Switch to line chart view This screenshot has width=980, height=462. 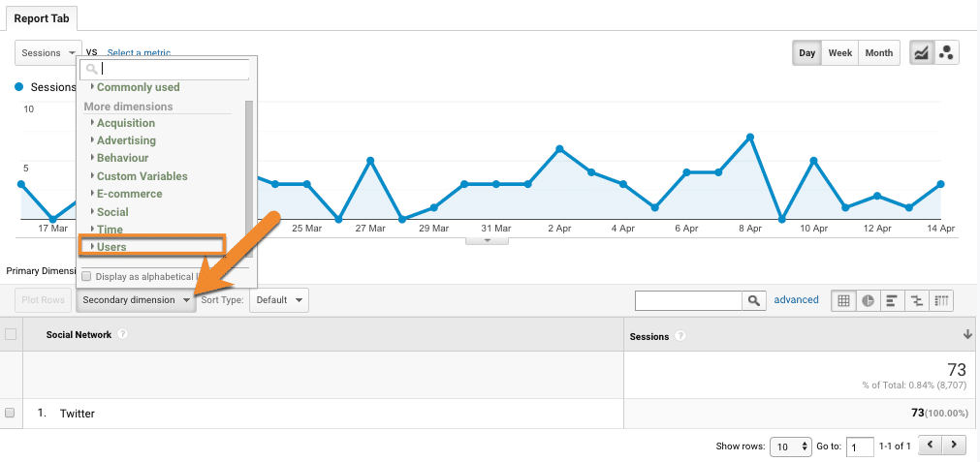(922, 53)
